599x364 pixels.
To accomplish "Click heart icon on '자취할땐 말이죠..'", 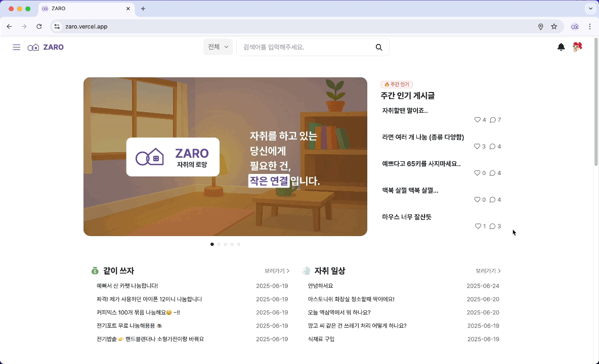I will [x=477, y=120].
